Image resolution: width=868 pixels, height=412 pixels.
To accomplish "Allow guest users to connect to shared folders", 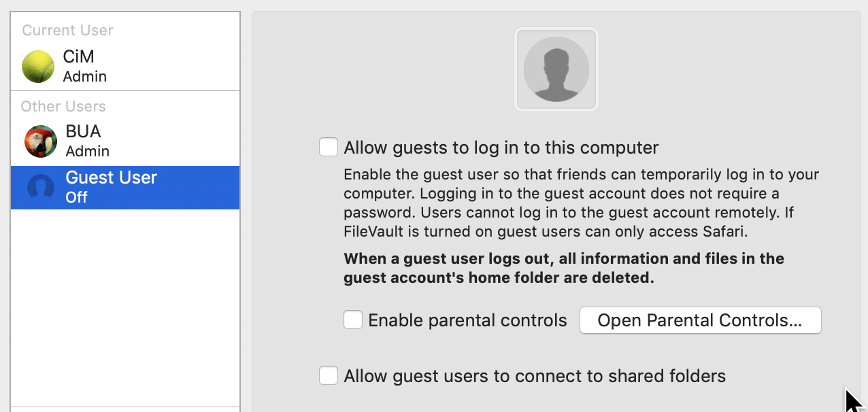I will click(x=329, y=375).
